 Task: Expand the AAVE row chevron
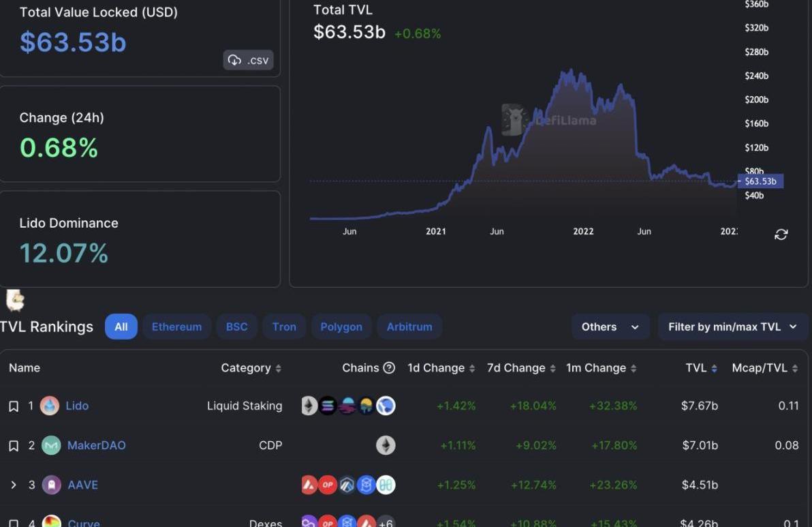click(14, 485)
